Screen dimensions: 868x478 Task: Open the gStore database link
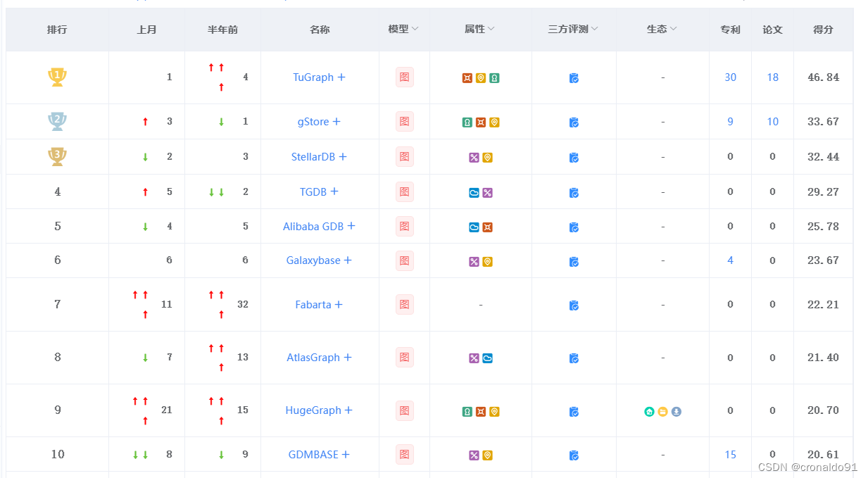coord(313,122)
